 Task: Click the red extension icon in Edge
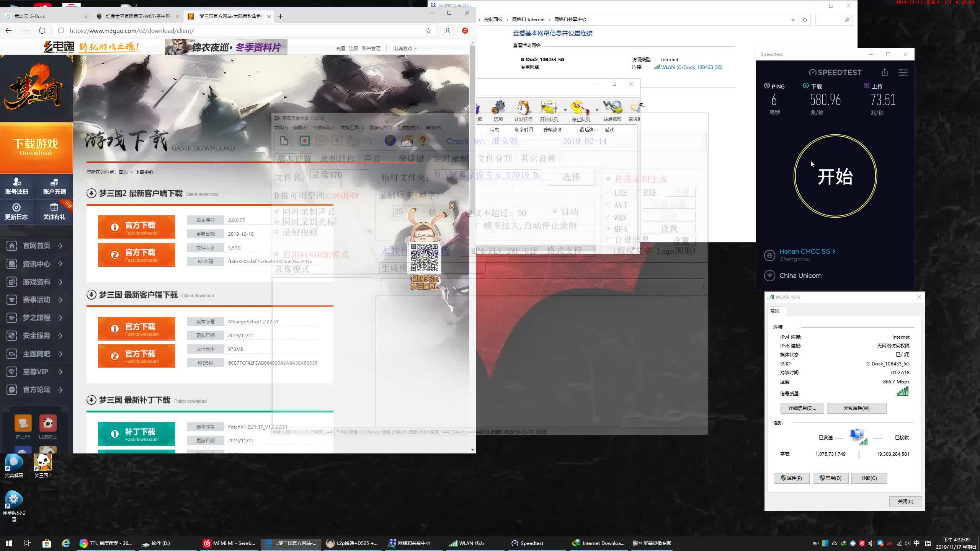click(x=465, y=31)
